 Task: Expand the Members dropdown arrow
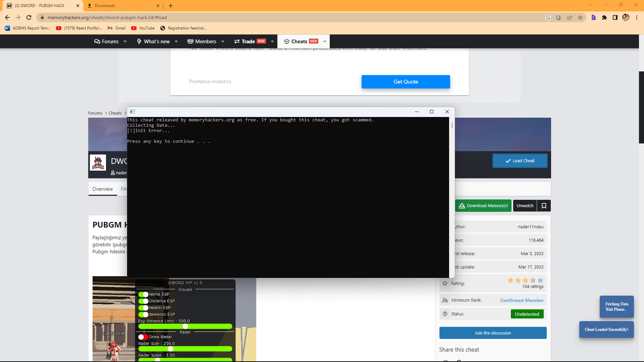coord(223,42)
